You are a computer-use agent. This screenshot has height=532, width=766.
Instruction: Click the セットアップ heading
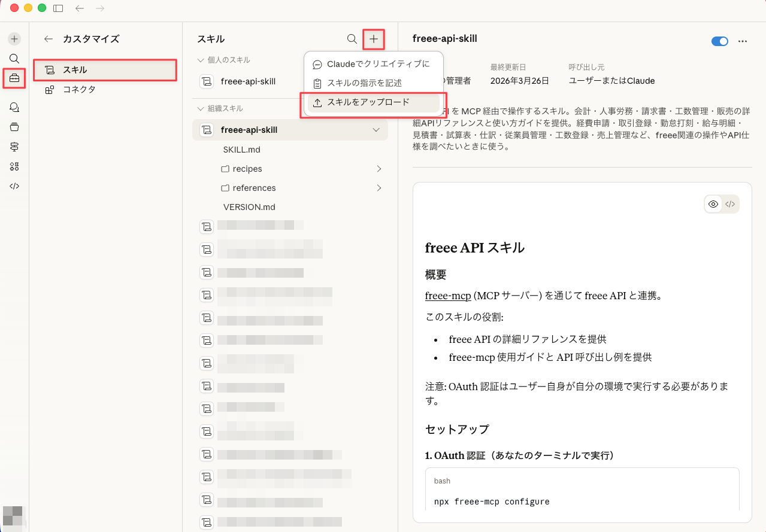[457, 429]
